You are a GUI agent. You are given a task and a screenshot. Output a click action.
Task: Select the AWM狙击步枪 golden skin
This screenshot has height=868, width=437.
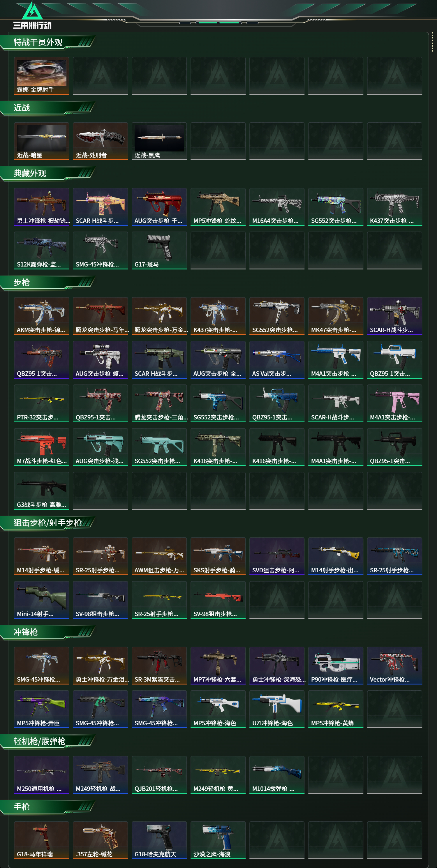159,556
